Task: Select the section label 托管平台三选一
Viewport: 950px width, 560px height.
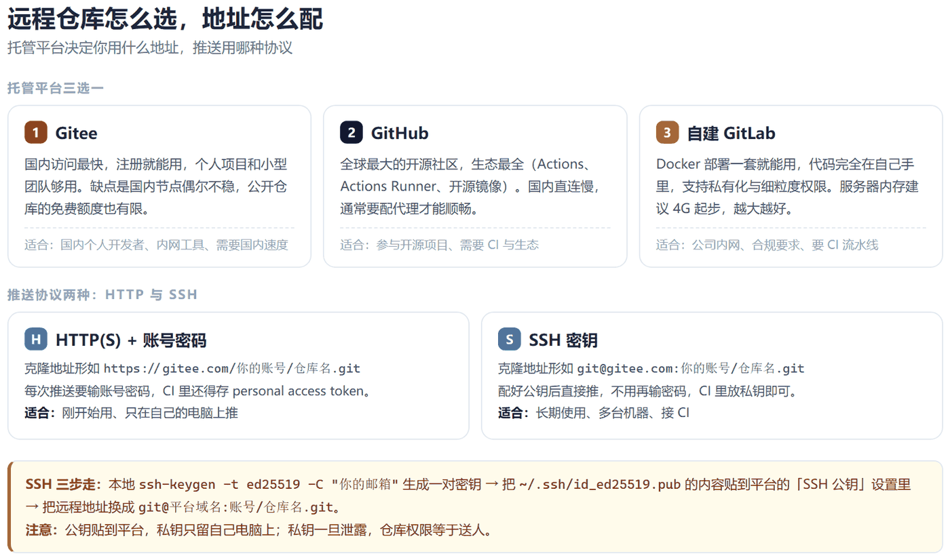Action: tap(56, 88)
